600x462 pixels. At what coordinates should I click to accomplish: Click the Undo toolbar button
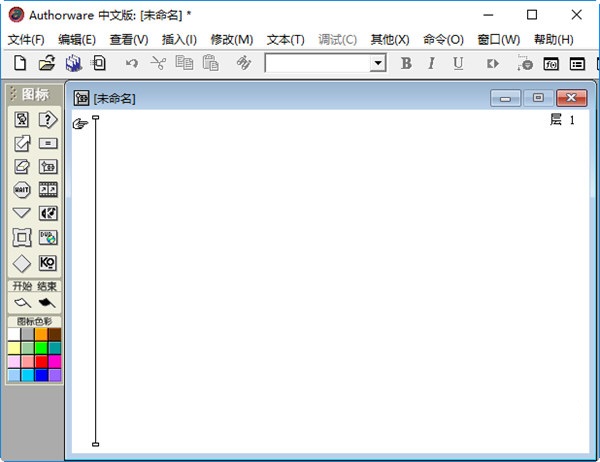(x=132, y=63)
